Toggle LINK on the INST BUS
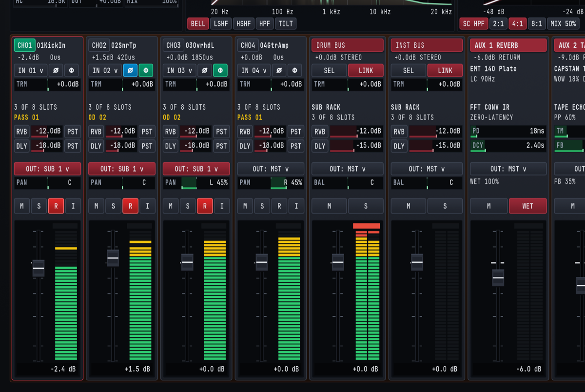The width and height of the screenshot is (585, 392). pyautogui.click(x=445, y=70)
